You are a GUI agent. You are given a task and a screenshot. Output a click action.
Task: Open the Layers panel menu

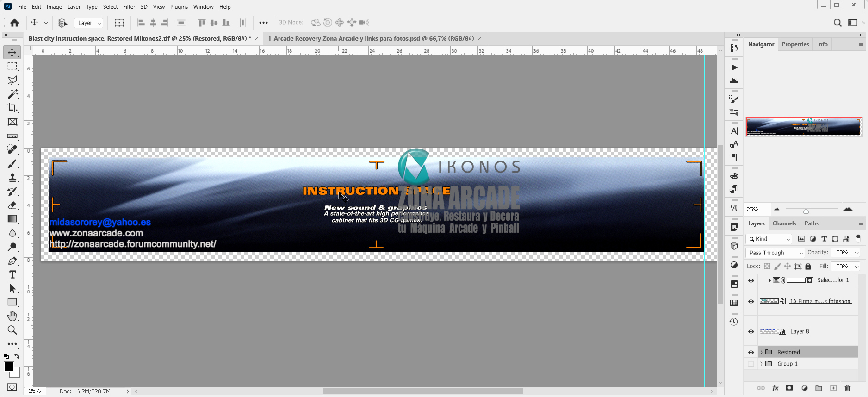coord(861,223)
